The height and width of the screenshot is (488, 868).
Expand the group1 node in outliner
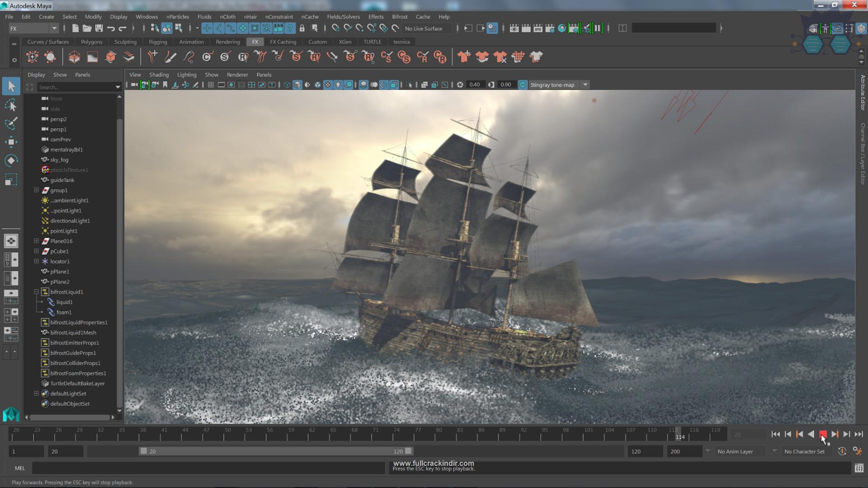[x=36, y=190]
